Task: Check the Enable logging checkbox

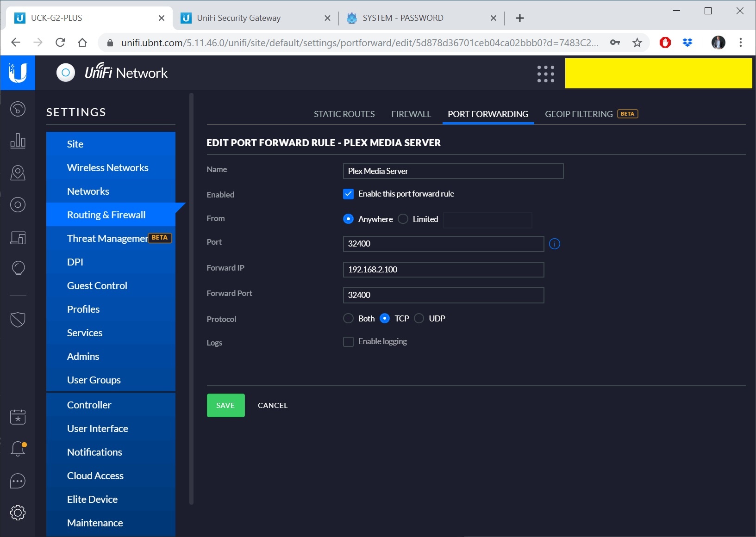Action: (348, 341)
